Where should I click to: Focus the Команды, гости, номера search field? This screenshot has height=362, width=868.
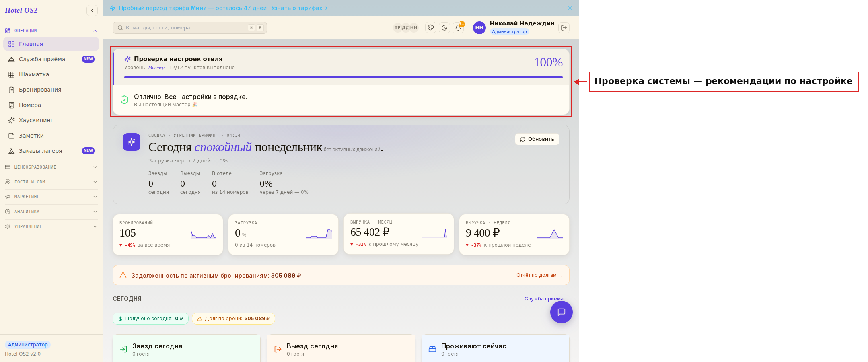pos(190,28)
